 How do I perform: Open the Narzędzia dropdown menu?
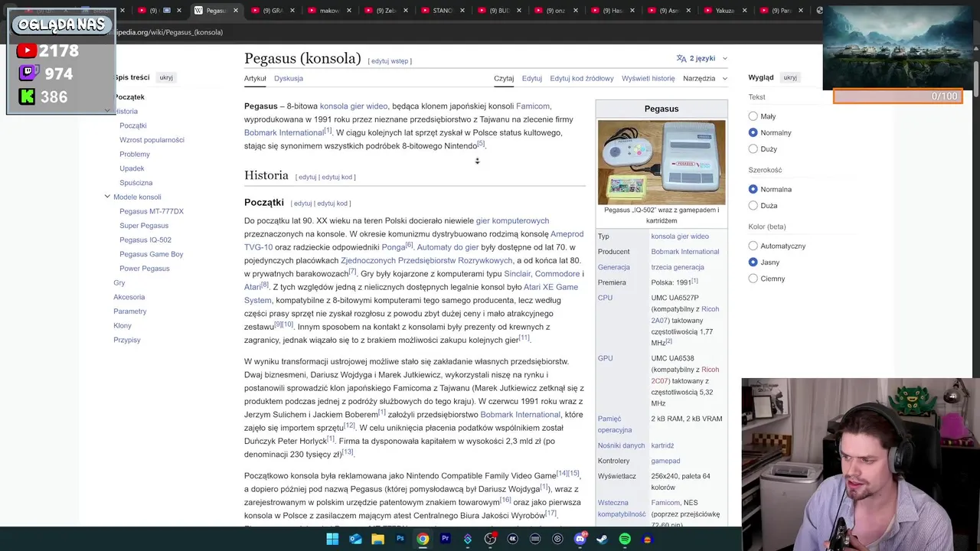pyautogui.click(x=704, y=78)
